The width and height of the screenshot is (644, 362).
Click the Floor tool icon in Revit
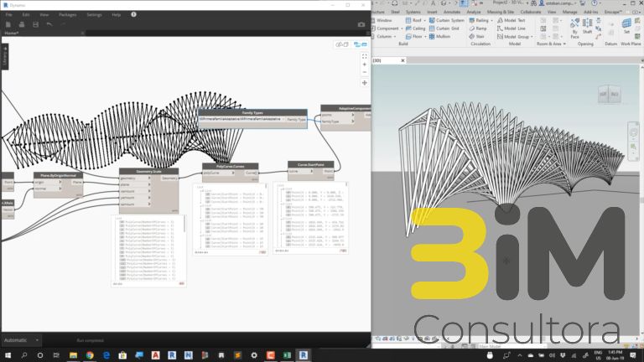[x=408, y=37]
